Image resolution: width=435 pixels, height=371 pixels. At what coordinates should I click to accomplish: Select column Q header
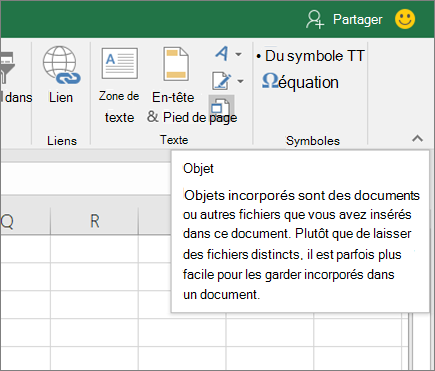pos(25,221)
